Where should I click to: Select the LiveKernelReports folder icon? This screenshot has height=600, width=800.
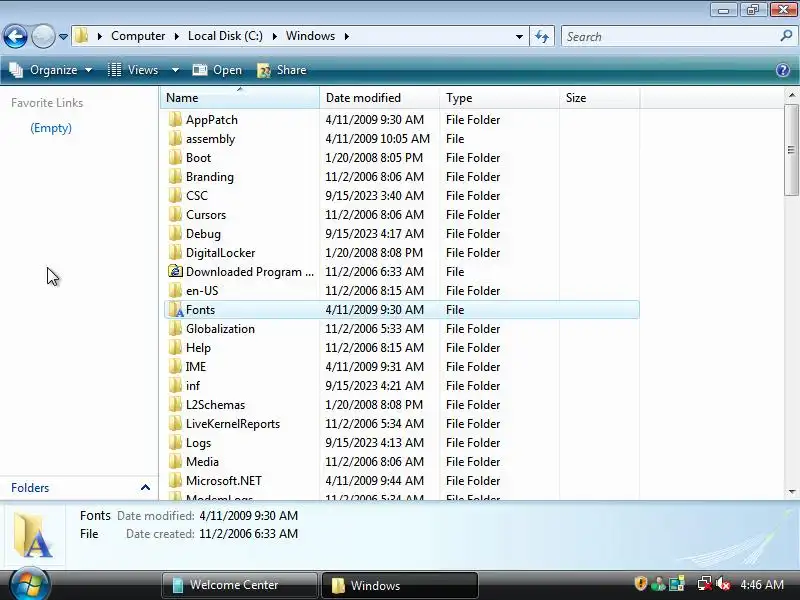pos(175,423)
